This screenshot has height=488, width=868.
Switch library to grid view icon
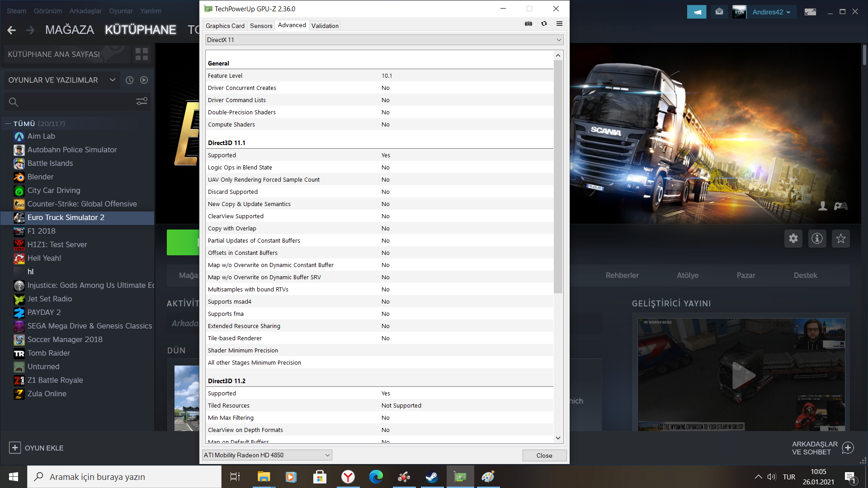[x=142, y=54]
